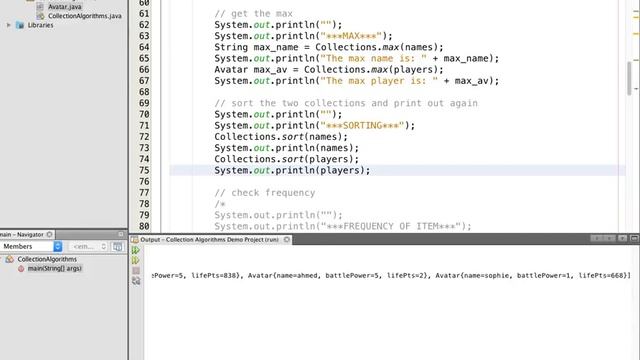
Task: Click "Avatar{name=ahmed" in the output
Action: coord(282,276)
